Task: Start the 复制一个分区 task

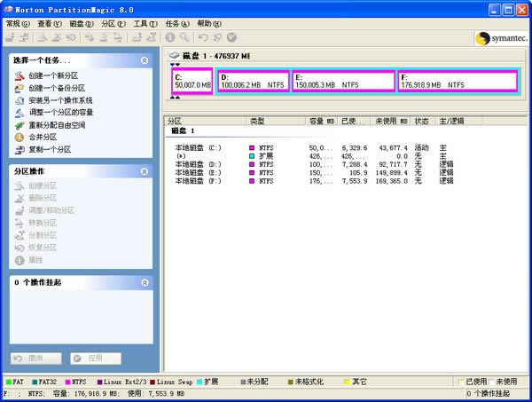Action: [x=43, y=149]
